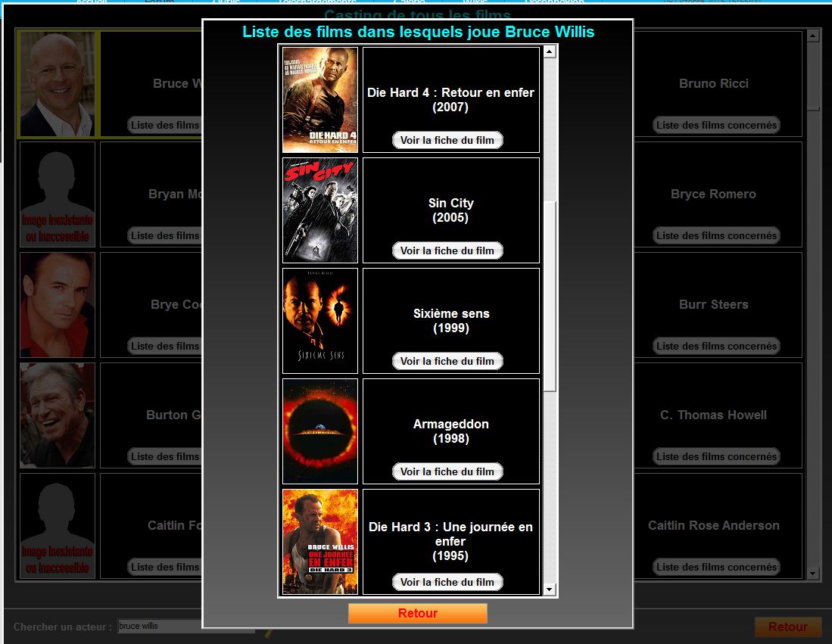Open films list for Bryce Romero
This screenshot has width=832, height=644.
[x=716, y=235]
